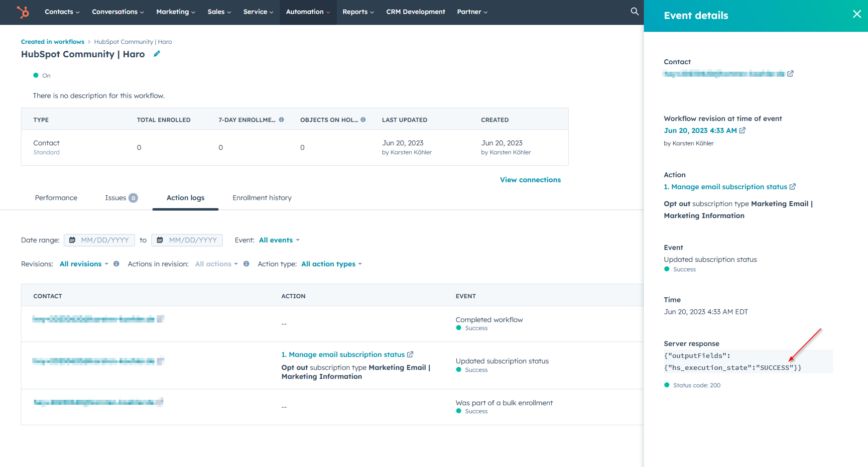Click the Revisions info tooltip icon
This screenshot has height=467, width=868.
[x=116, y=264]
